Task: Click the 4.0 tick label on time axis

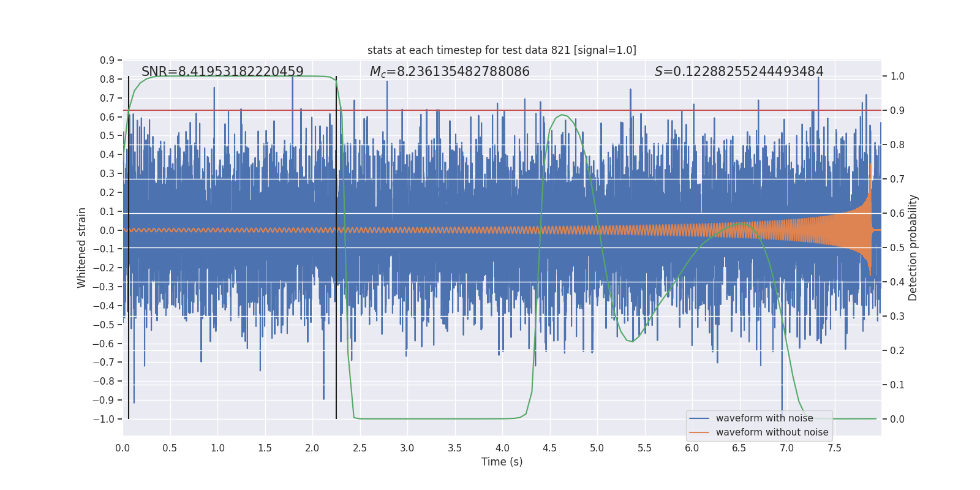Action: click(x=502, y=448)
